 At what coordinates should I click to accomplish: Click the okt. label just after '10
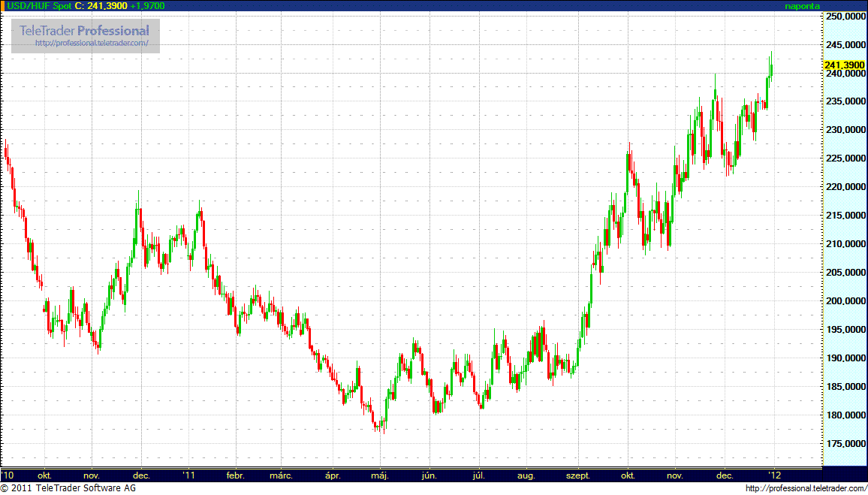[45, 475]
